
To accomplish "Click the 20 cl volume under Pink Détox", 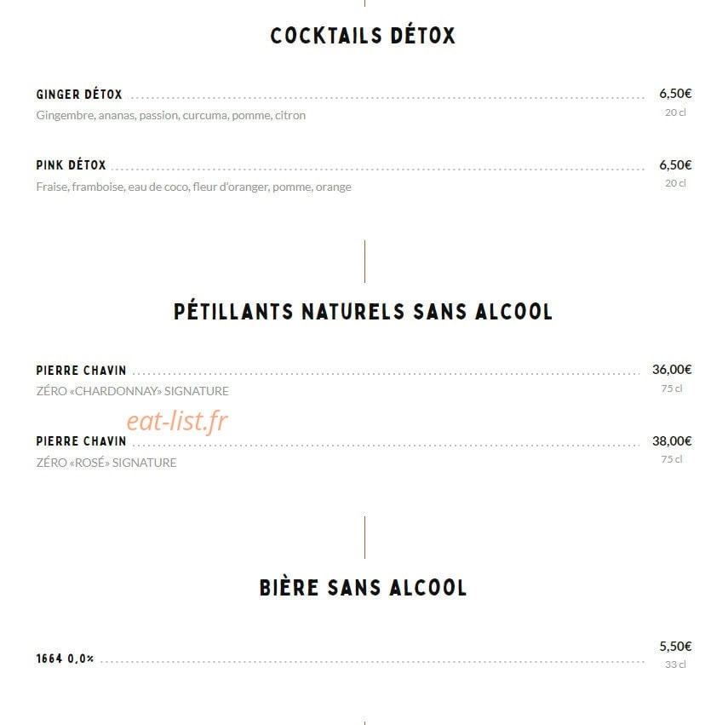I will pyautogui.click(x=675, y=183).
